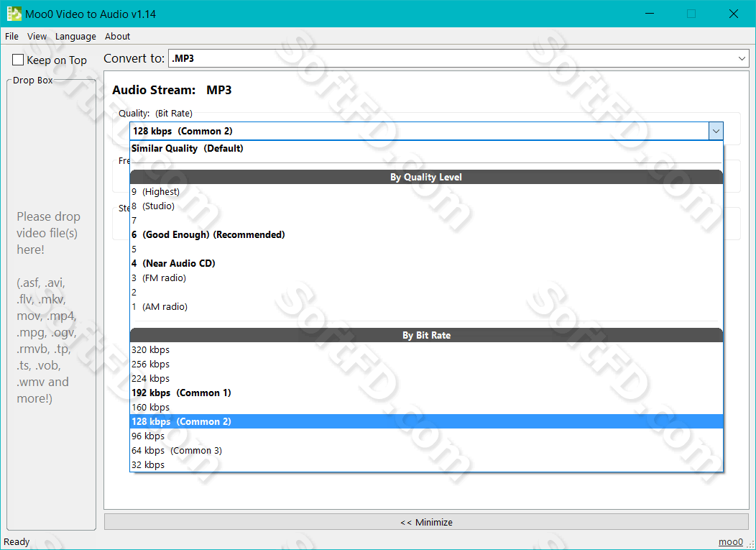Click the << Minimize button
756x550 pixels.
point(426,522)
